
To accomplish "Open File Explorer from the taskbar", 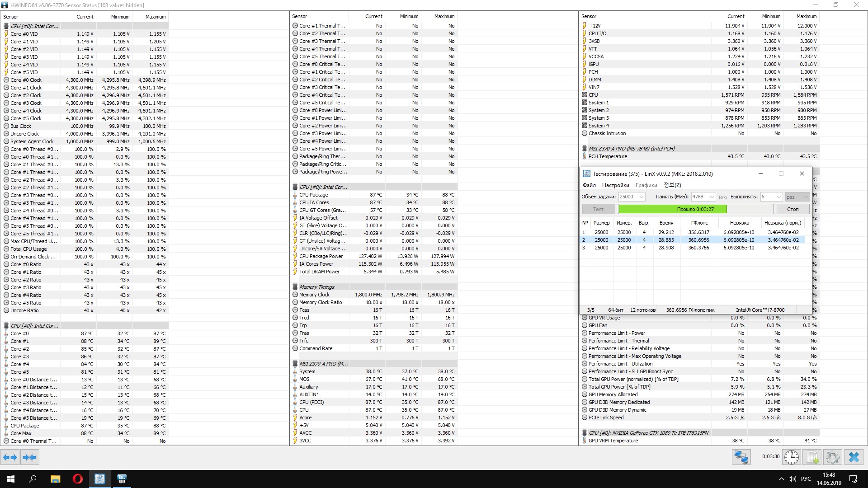I will [55, 479].
